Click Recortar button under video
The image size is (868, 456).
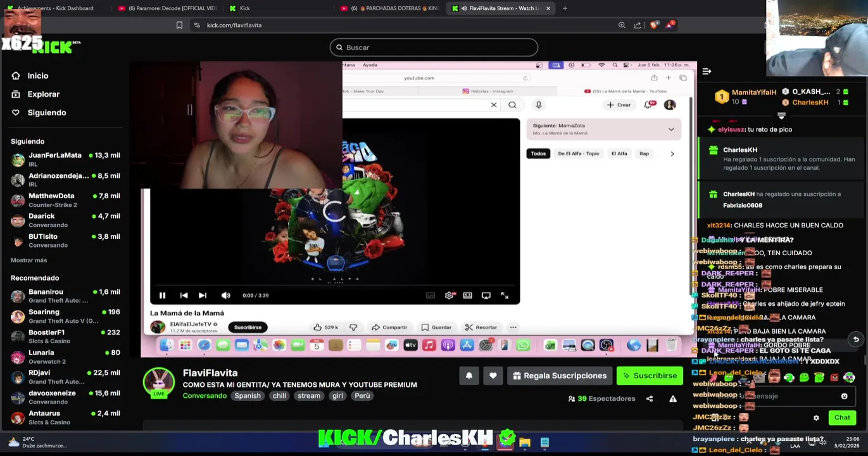click(481, 327)
